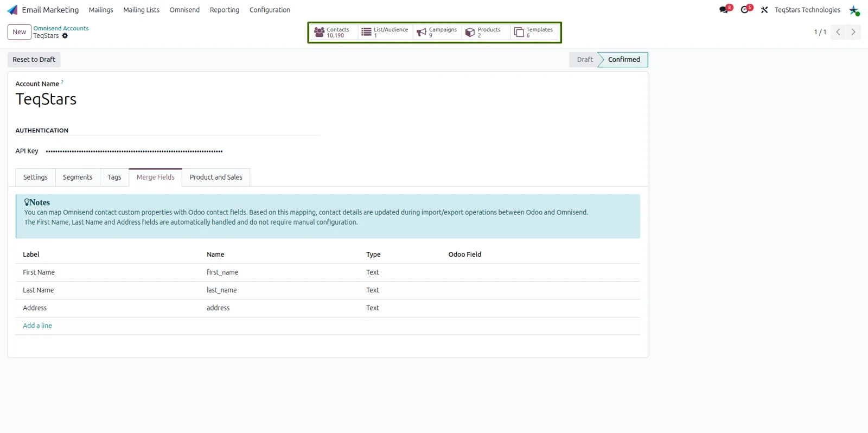Viewport: 868px width, 433px height.
Task: Click the New button
Action: tap(20, 32)
